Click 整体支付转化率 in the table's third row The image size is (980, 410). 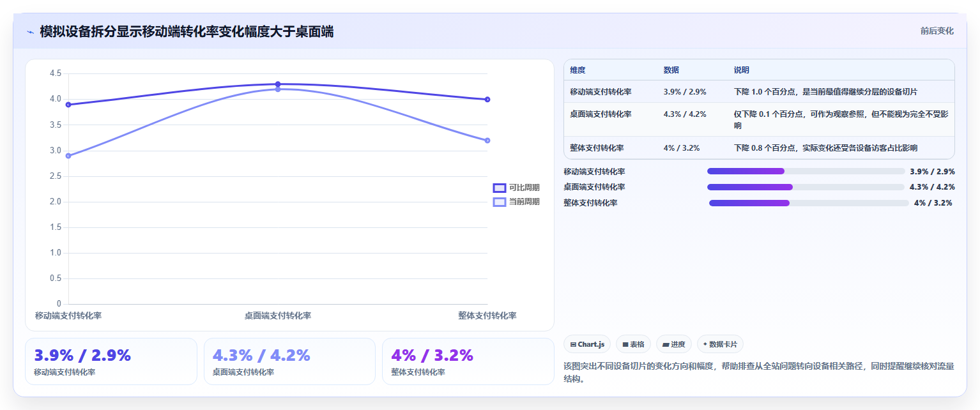click(597, 148)
